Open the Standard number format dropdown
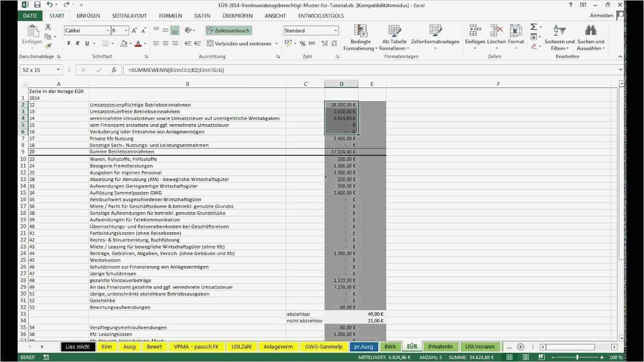 [336, 31]
